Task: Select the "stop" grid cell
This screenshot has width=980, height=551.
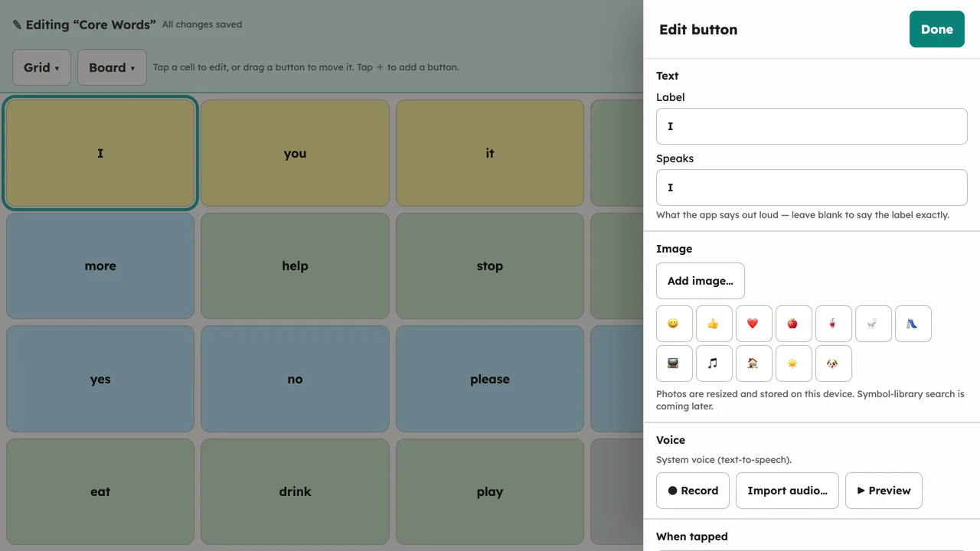Action: coord(490,266)
